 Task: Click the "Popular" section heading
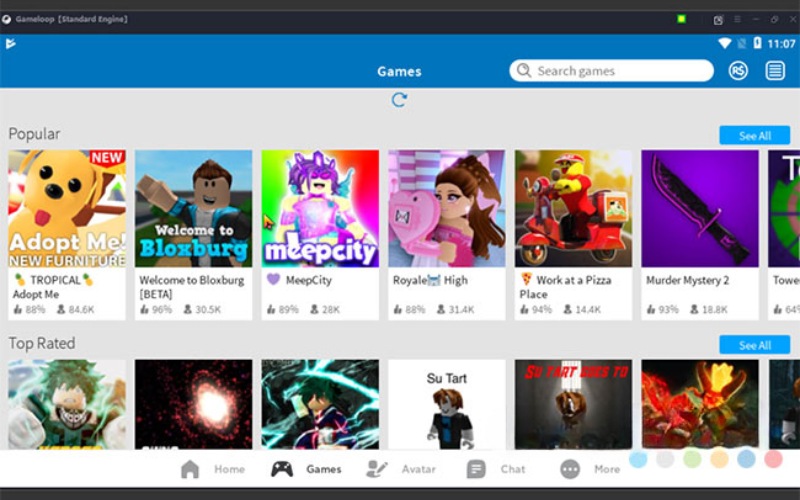[x=34, y=134]
